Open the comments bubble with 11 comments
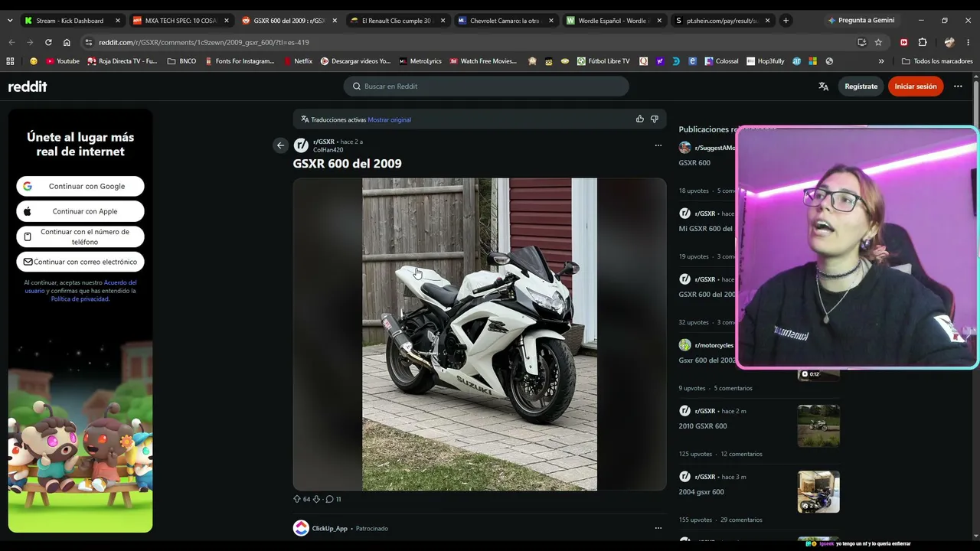The image size is (980, 551). pos(333,499)
